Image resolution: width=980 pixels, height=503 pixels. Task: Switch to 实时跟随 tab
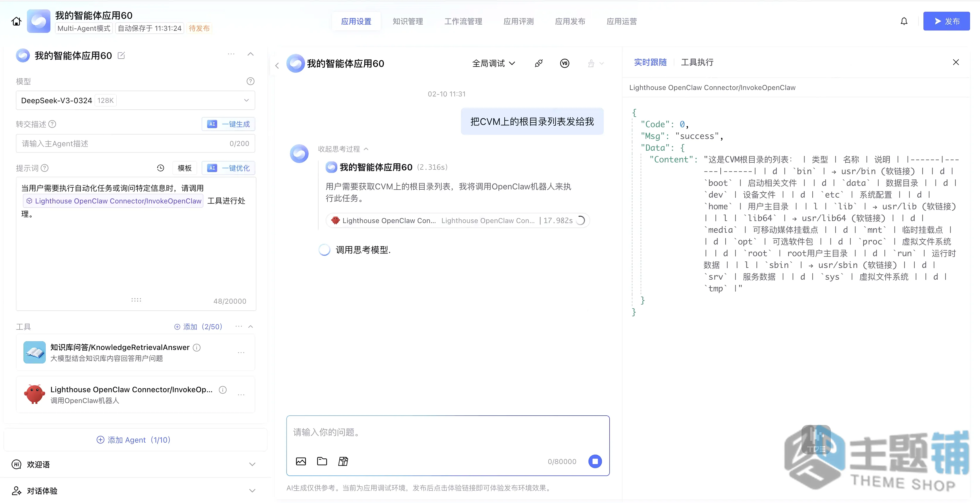(x=650, y=62)
